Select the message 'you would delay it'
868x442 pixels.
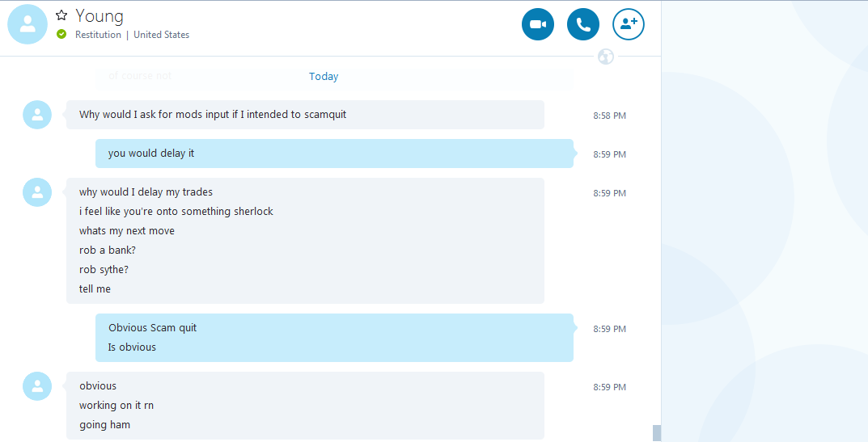[x=151, y=154]
